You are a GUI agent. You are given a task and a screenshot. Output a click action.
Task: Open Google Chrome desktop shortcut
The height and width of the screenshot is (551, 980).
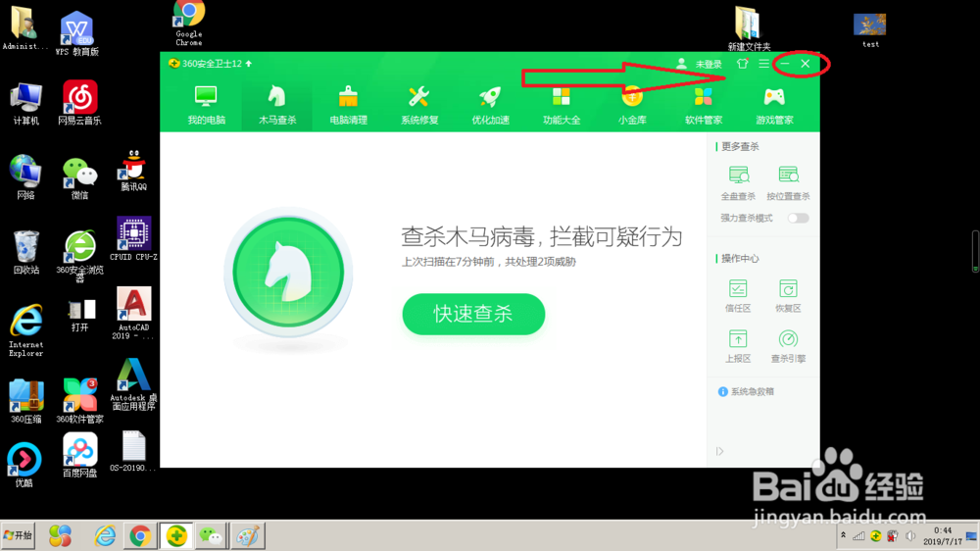(x=189, y=24)
